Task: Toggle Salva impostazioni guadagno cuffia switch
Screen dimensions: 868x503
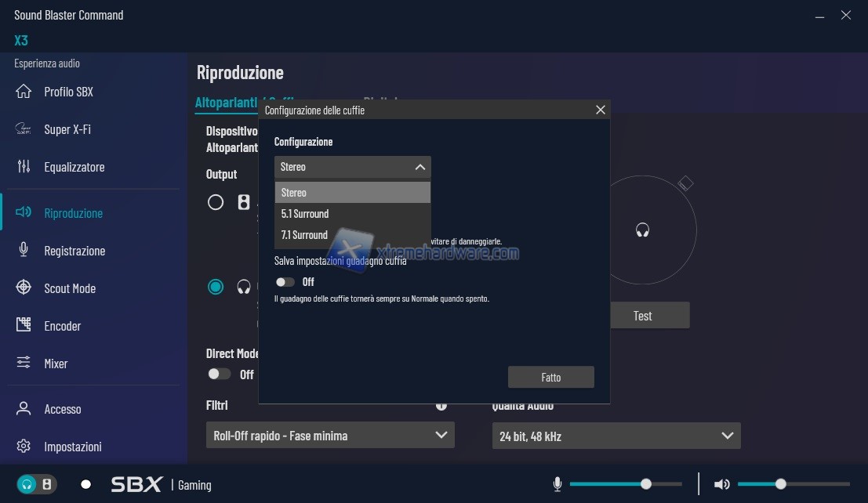Action: point(285,282)
